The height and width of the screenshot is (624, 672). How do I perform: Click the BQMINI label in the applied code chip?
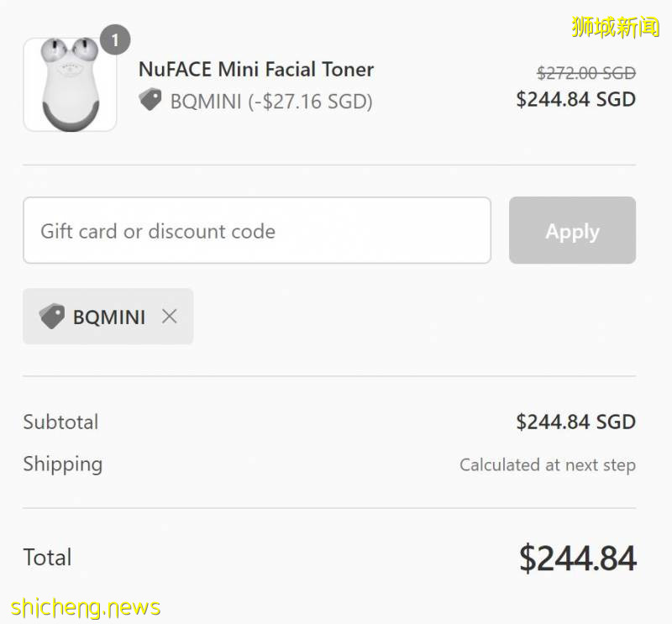[x=109, y=317]
